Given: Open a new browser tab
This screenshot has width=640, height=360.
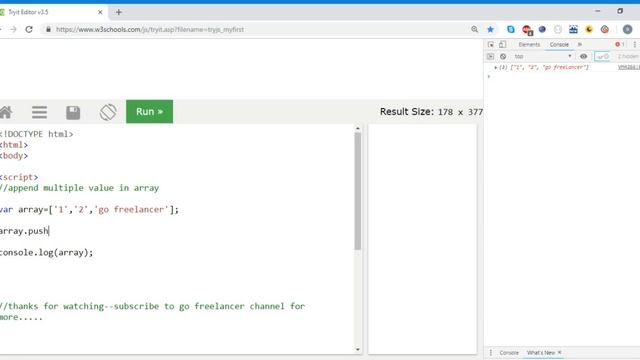Looking at the screenshot, I should coord(119,12).
